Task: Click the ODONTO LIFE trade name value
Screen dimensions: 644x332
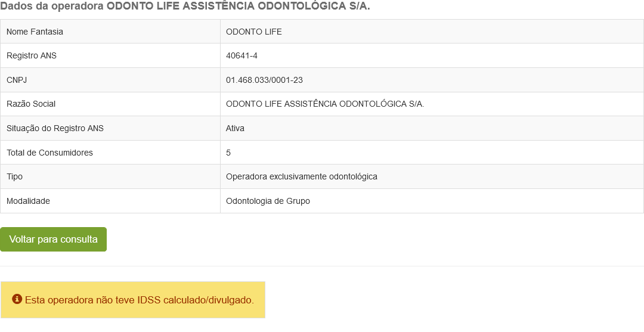Action: coord(254,32)
